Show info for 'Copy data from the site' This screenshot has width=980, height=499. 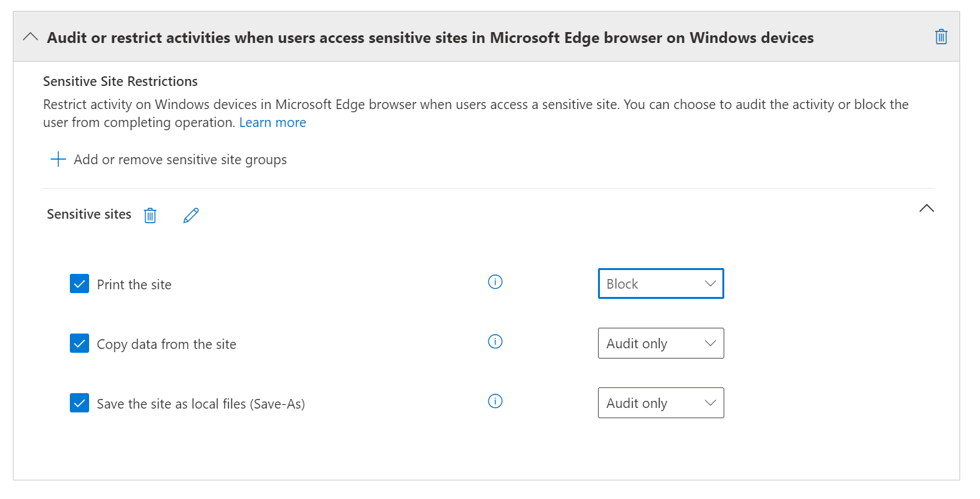(x=495, y=342)
